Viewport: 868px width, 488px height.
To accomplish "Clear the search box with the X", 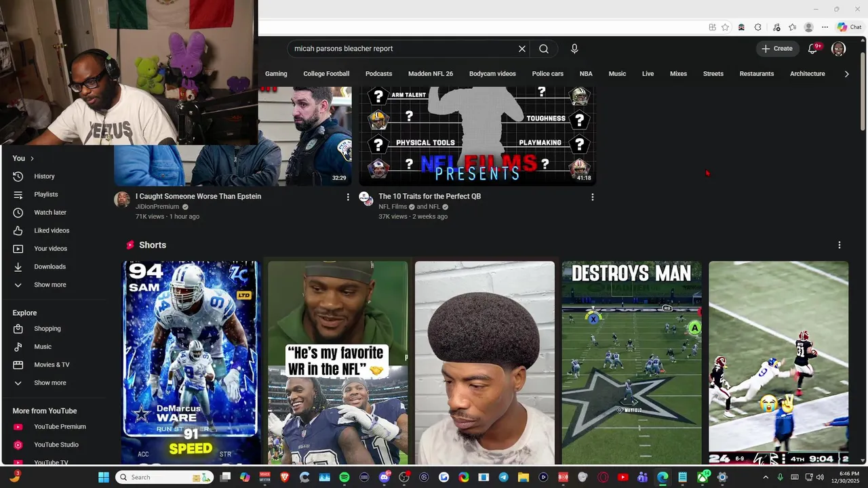I will click(x=522, y=49).
